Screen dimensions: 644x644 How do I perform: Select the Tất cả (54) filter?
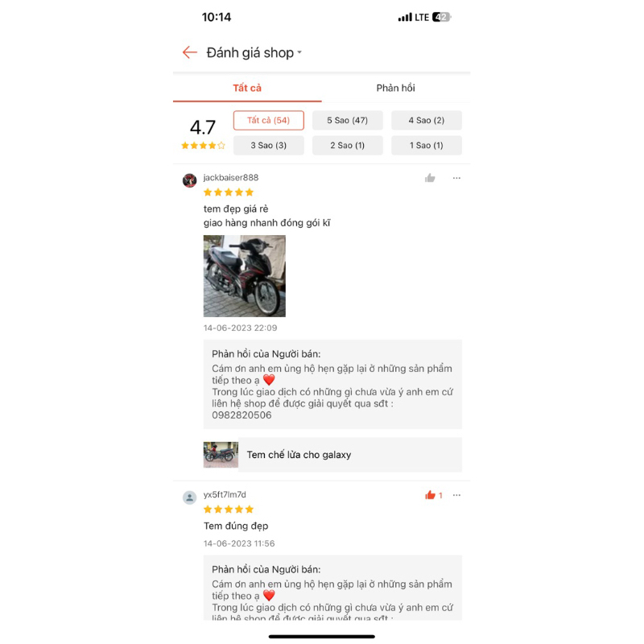(269, 120)
